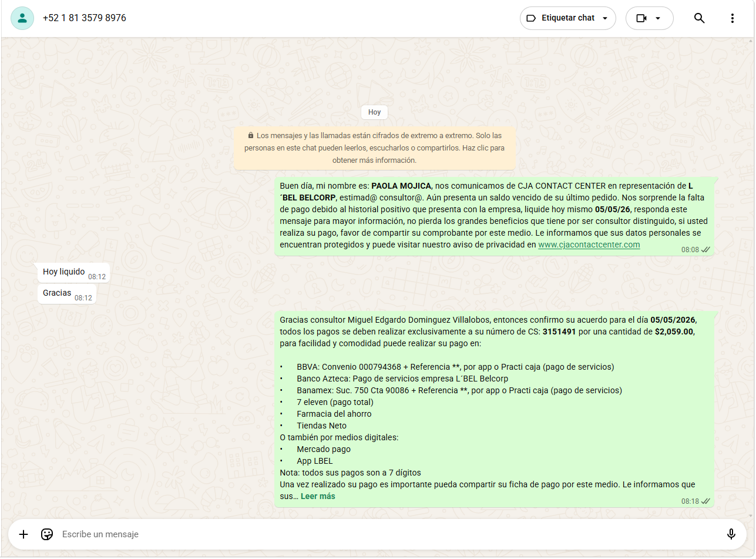The height and width of the screenshot is (559, 756).
Task: Click the Hoy date badge
Action: click(374, 112)
